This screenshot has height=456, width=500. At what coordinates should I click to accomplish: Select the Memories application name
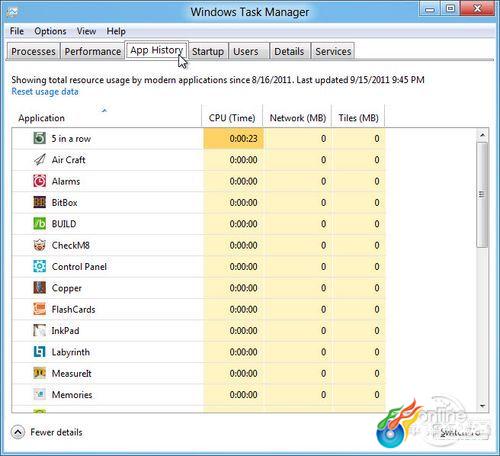click(x=72, y=395)
